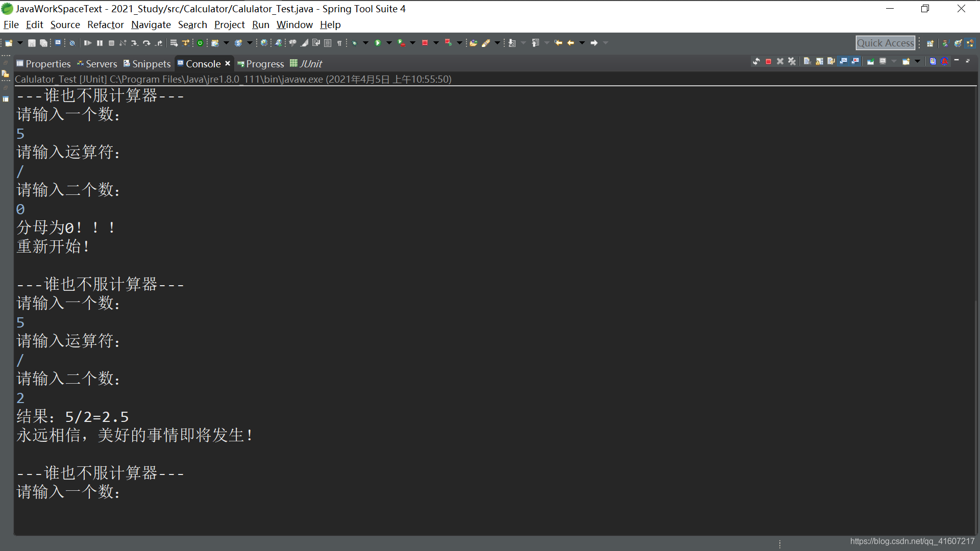The image size is (980, 551).
Task: Click the New file toolbar icon
Action: coord(9,43)
